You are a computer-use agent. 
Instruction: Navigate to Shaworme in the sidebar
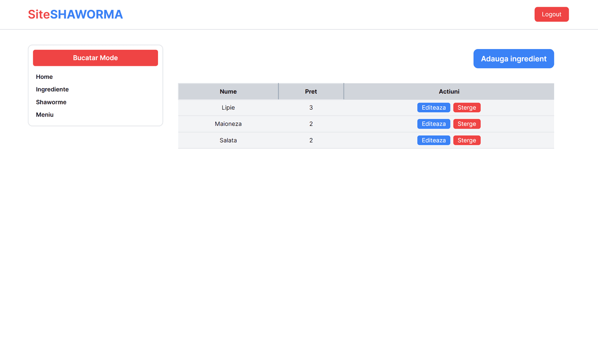(x=51, y=102)
